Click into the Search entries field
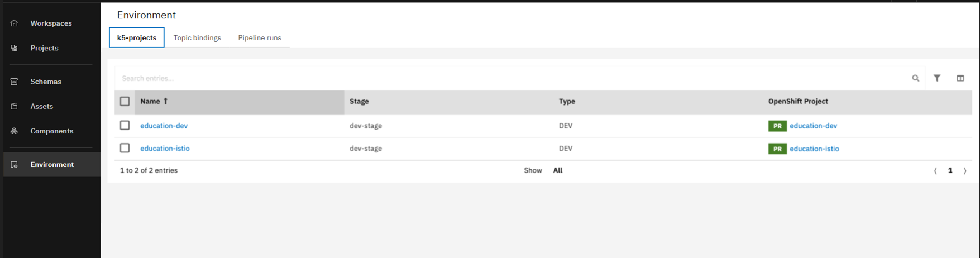The height and width of the screenshot is (258, 980). (x=503, y=78)
